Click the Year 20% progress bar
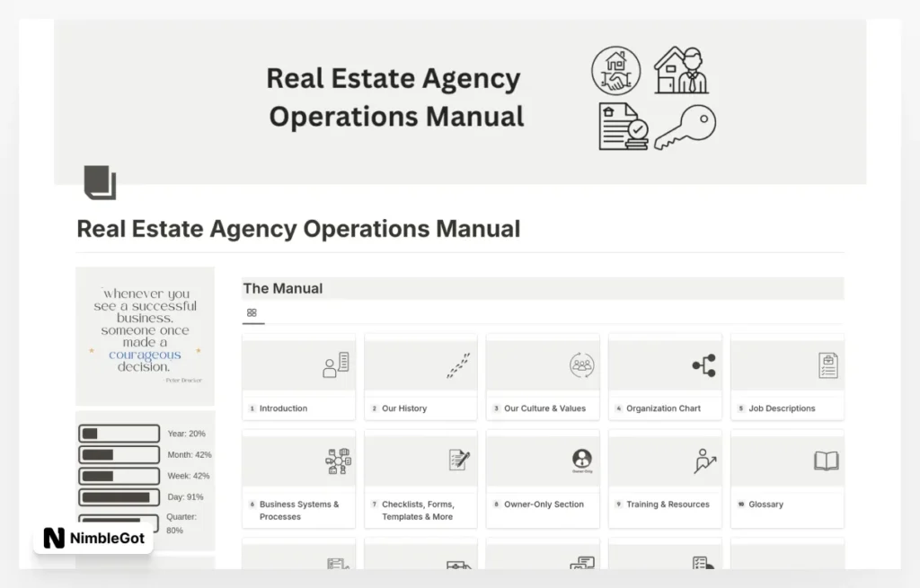Screen dimensions: 920x588 tap(119, 433)
